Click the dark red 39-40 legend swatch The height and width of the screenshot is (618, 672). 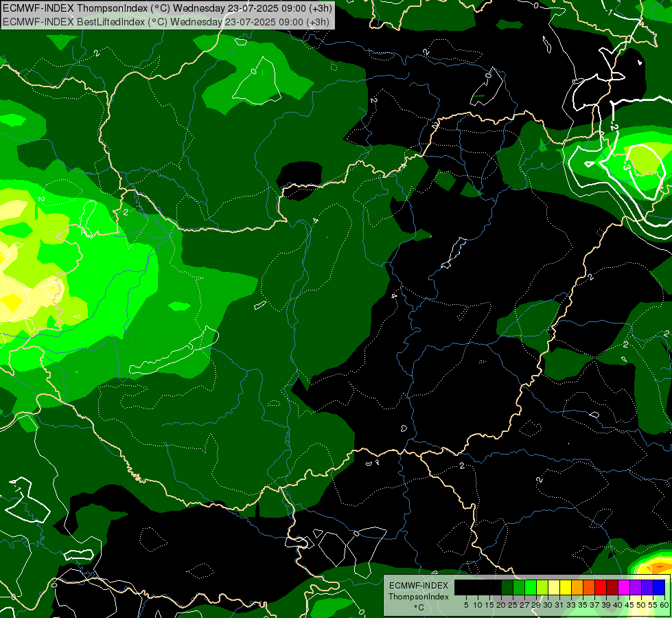click(x=612, y=587)
